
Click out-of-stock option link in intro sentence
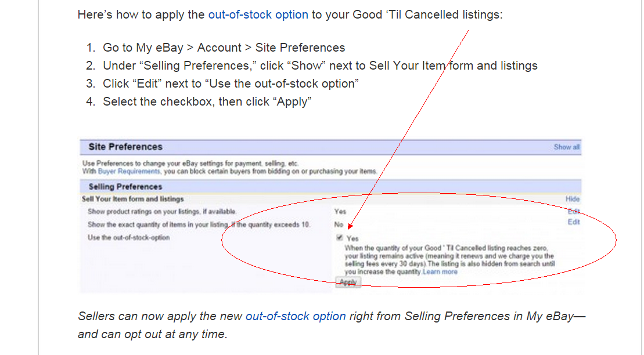tap(258, 15)
